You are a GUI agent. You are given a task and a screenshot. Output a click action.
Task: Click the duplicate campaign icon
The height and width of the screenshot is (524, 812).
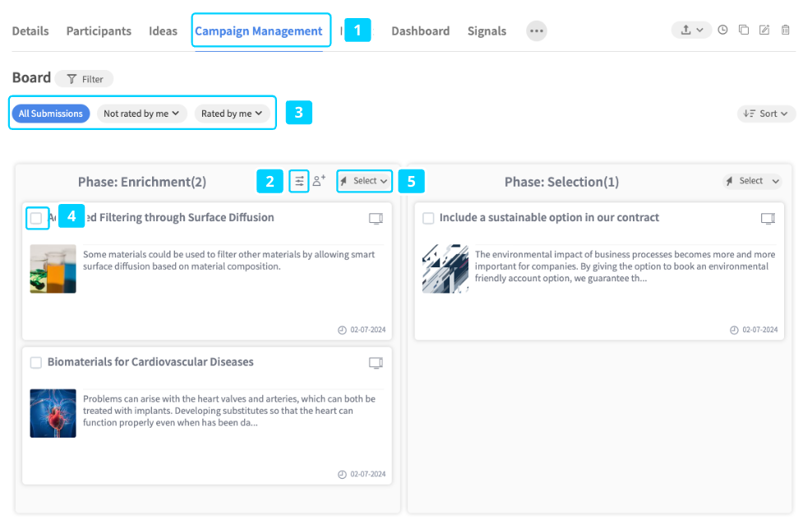coord(743,30)
